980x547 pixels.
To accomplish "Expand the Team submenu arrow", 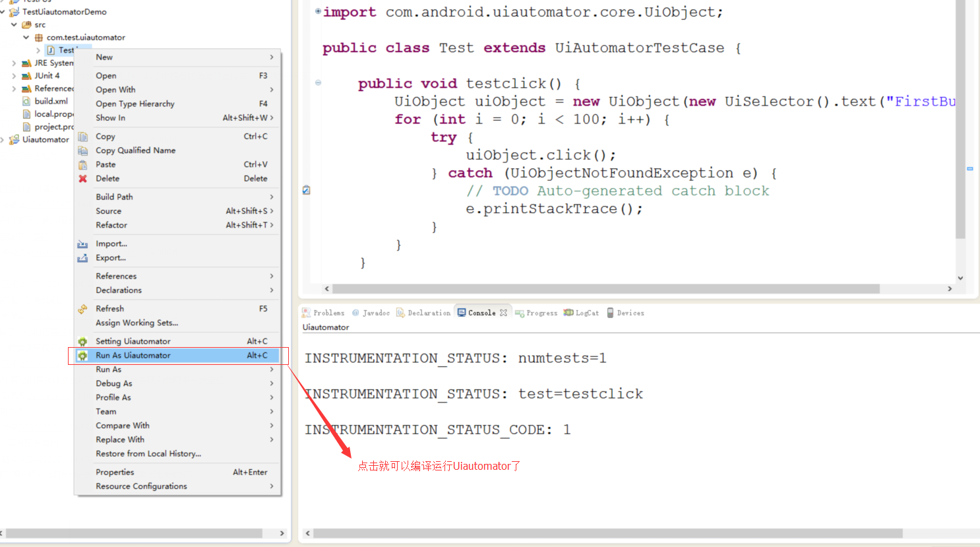I will (x=272, y=412).
